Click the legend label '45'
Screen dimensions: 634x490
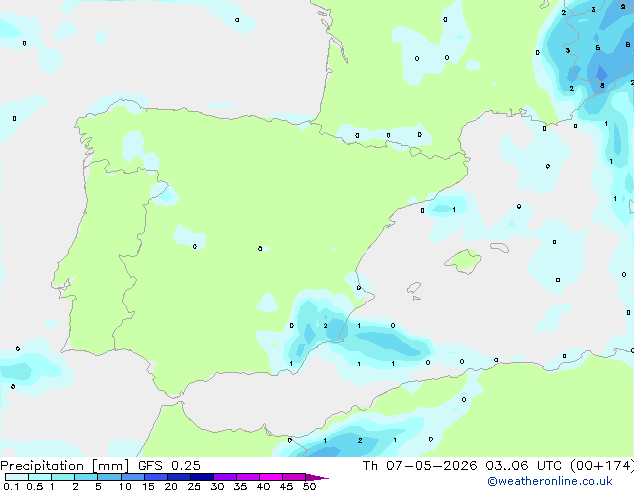pos(286,486)
